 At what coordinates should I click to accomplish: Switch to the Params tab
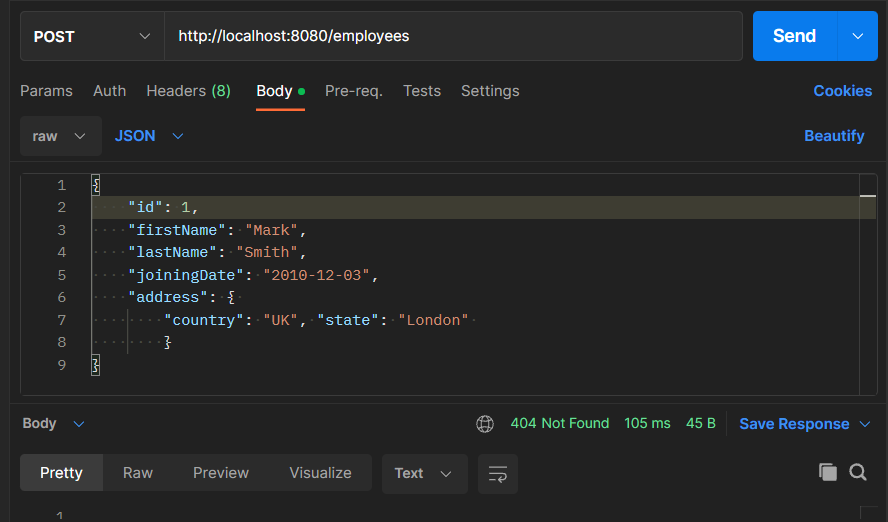click(46, 91)
